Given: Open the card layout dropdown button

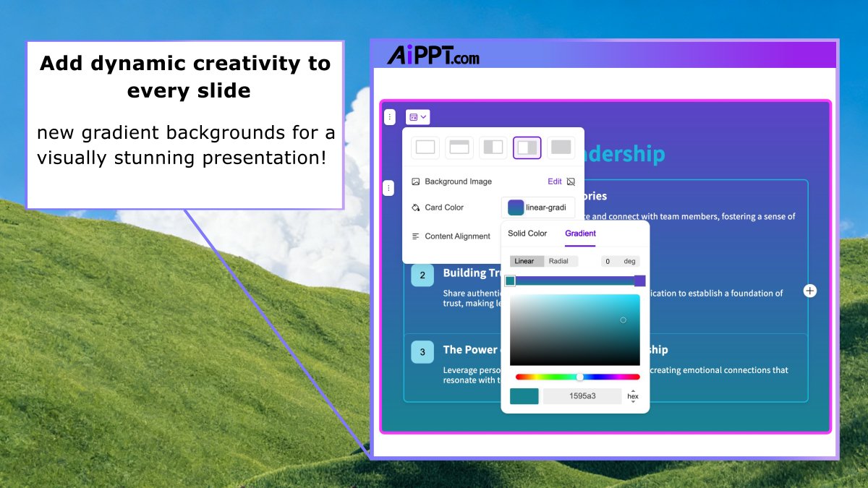Looking at the screenshot, I should [x=418, y=116].
